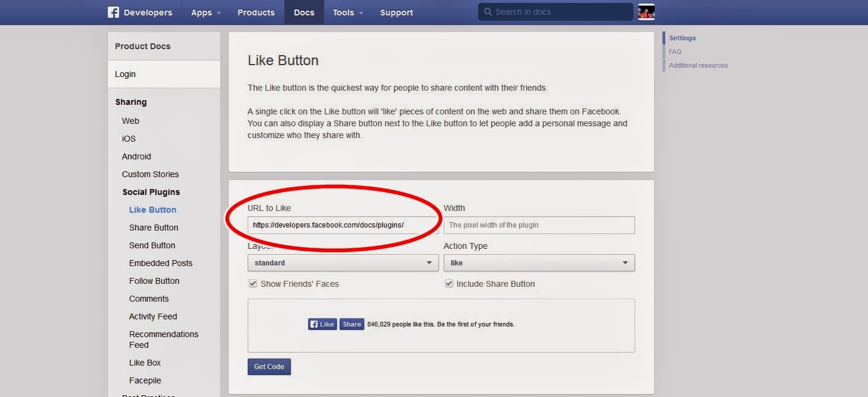Select the Docs tab in header
This screenshot has width=868, height=397.
point(304,12)
